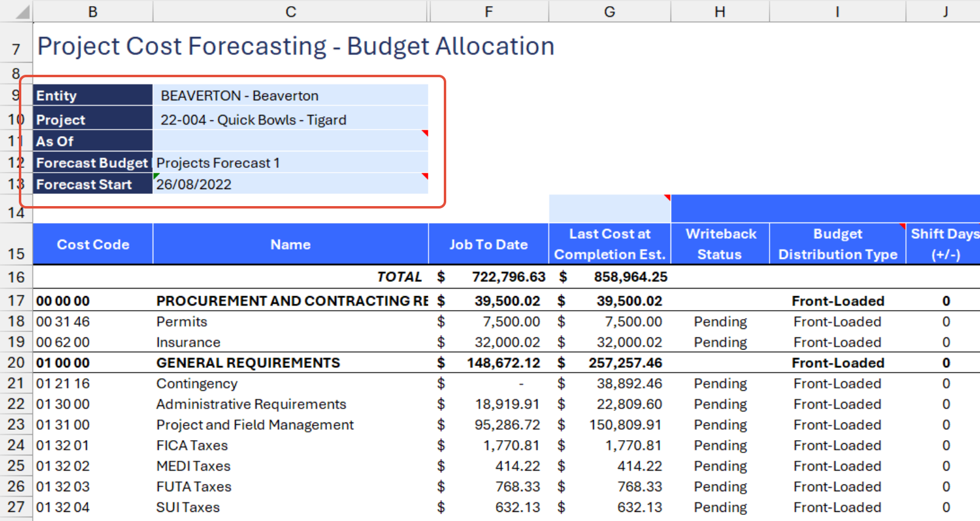This screenshot has height=521, width=980.
Task: Click the Select All corner triangle
Action: click(x=22, y=12)
